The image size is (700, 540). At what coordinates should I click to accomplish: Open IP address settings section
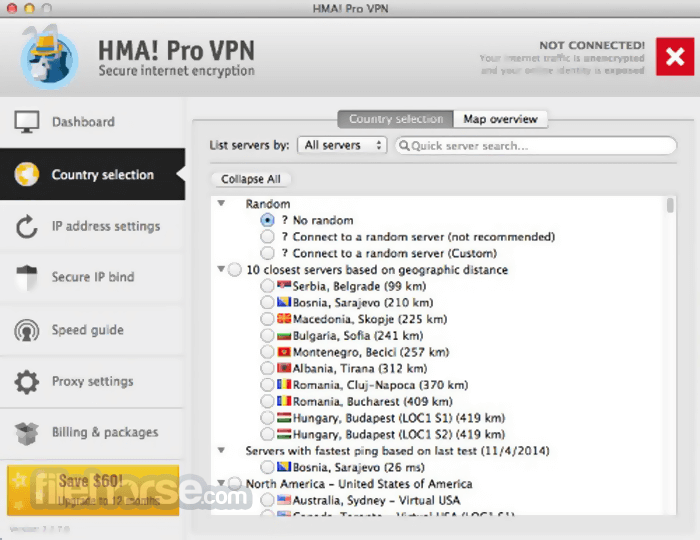(x=92, y=226)
